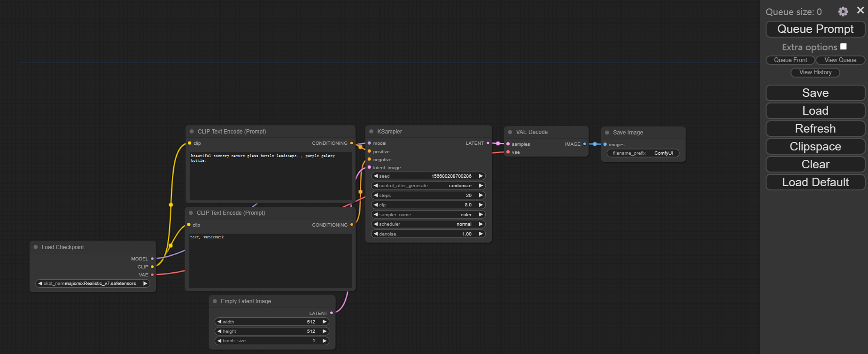Click the LATENT output socket on Empty Latent Image
Image resolution: width=868 pixels, height=354 pixels.
(x=332, y=313)
